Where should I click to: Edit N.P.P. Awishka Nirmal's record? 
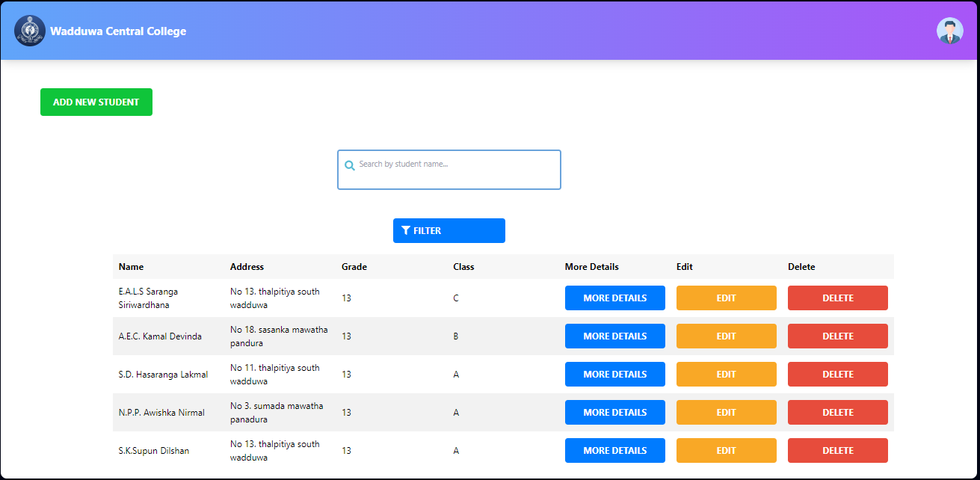pos(726,412)
